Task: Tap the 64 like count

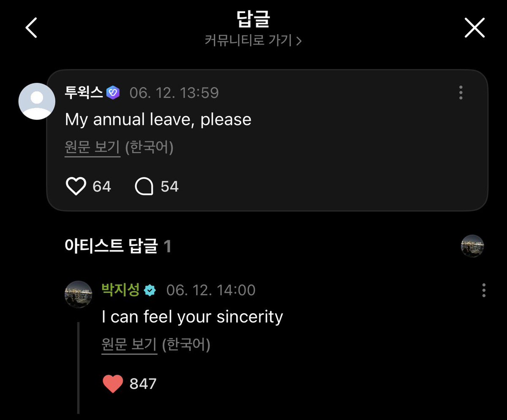Action: pos(102,186)
